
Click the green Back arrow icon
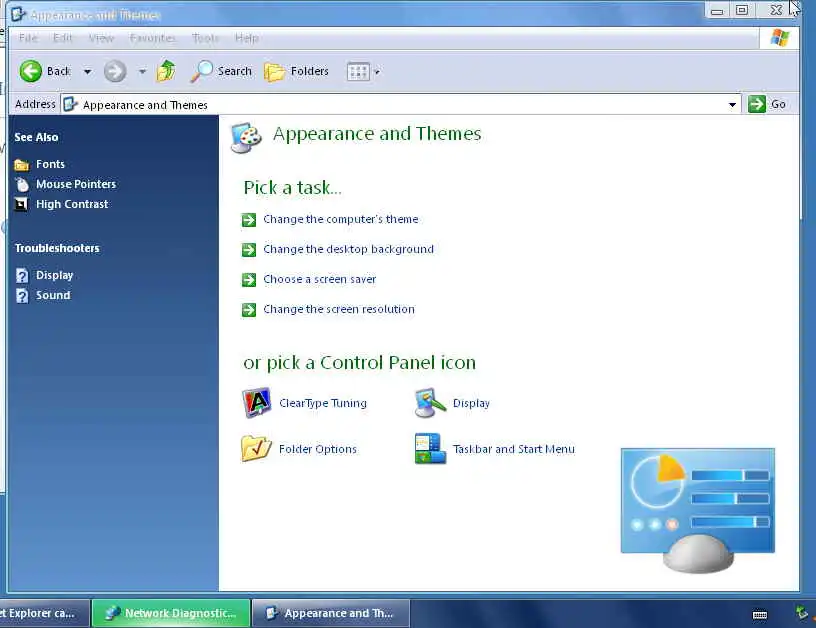pyautogui.click(x=31, y=71)
